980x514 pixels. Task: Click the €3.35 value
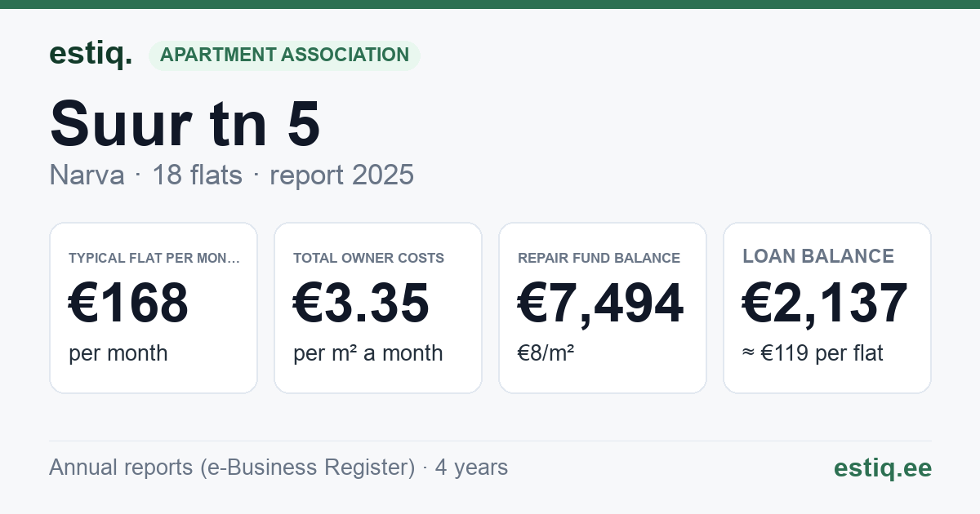coord(361,304)
